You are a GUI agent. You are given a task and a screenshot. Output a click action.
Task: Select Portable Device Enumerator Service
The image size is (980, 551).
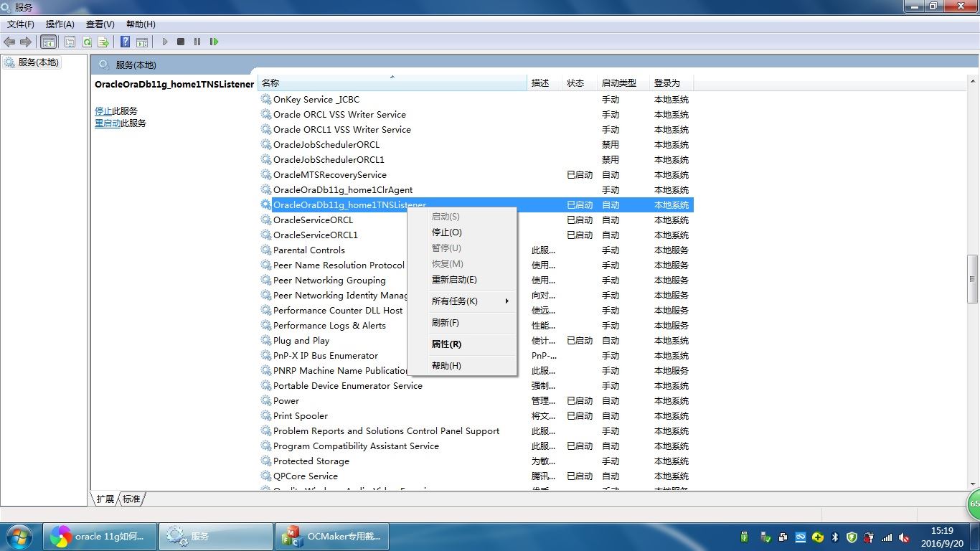[348, 386]
